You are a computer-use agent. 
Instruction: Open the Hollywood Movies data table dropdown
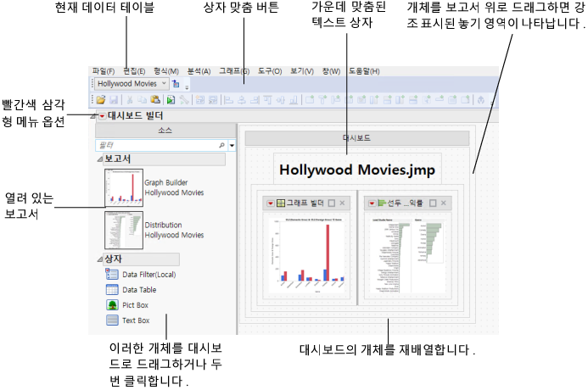pyautogui.click(x=164, y=84)
